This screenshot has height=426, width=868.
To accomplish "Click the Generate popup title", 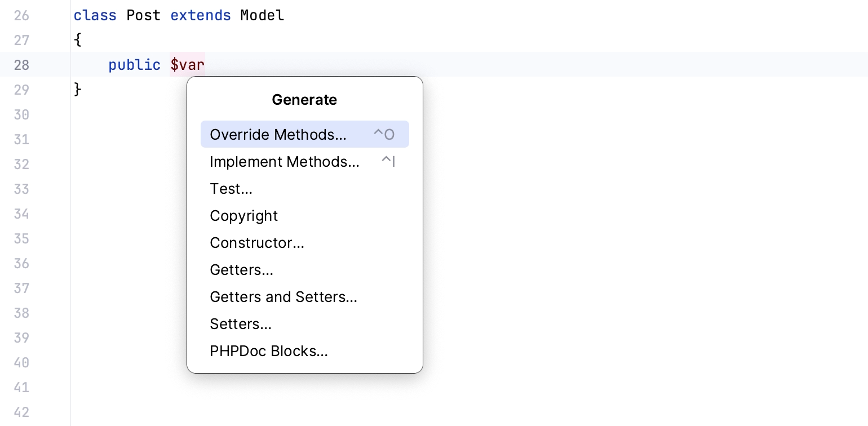I will pos(304,100).
